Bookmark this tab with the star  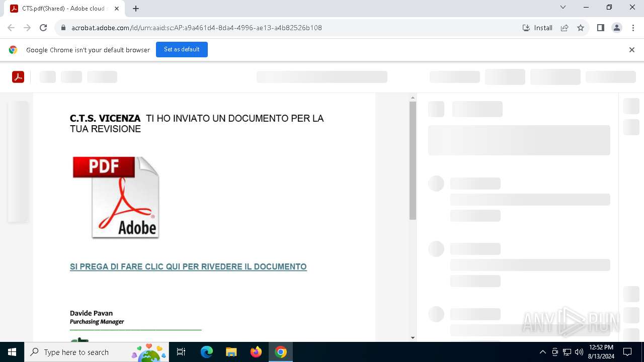(x=581, y=28)
